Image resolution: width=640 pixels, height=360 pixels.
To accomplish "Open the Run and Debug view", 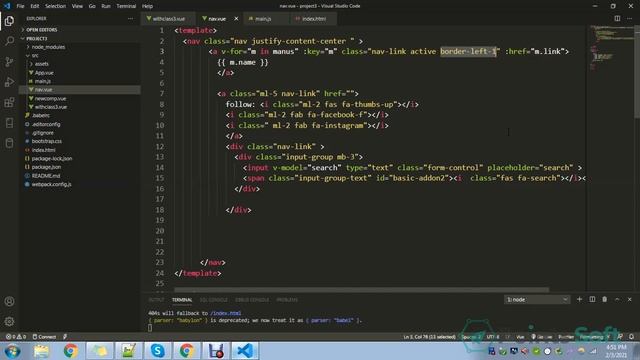I will point(9,82).
